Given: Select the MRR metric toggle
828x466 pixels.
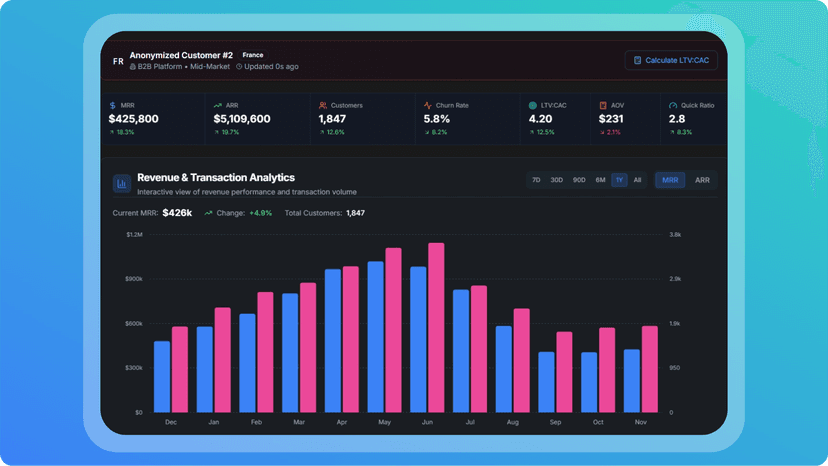Looking at the screenshot, I should [x=670, y=180].
